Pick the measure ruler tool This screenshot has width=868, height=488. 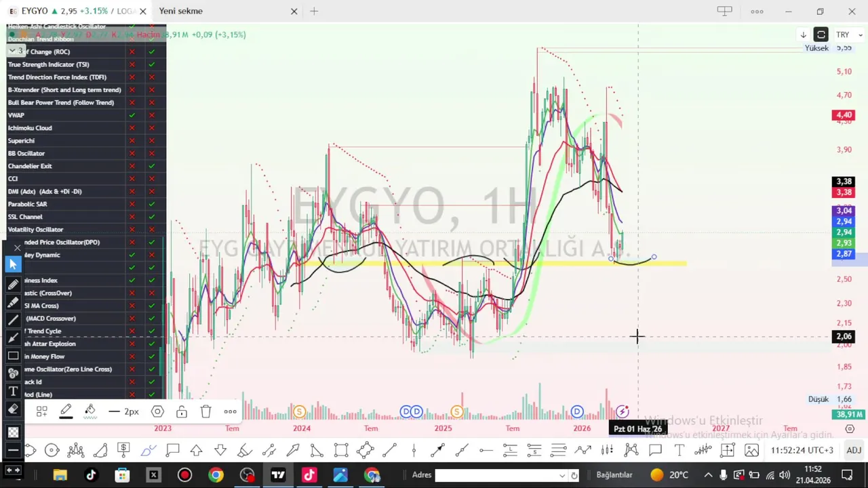[728, 450]
